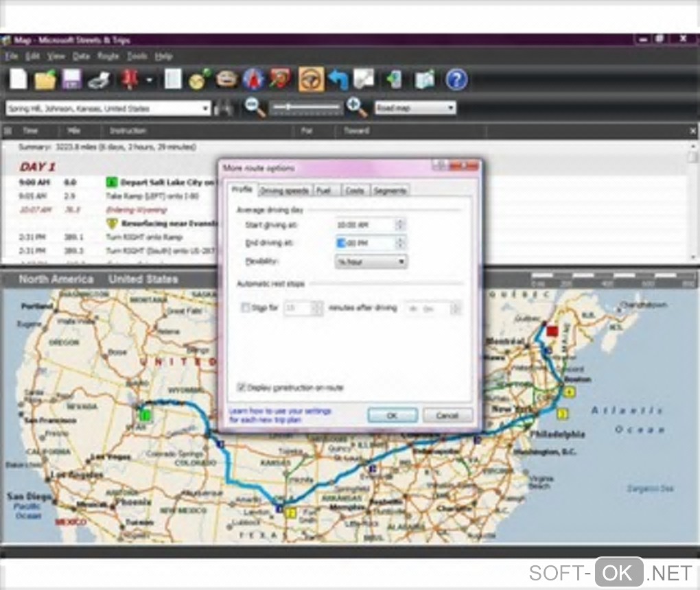
Task: Click the blue Back arrow icon
Action: pyautogui.click(x=338, y=80)
